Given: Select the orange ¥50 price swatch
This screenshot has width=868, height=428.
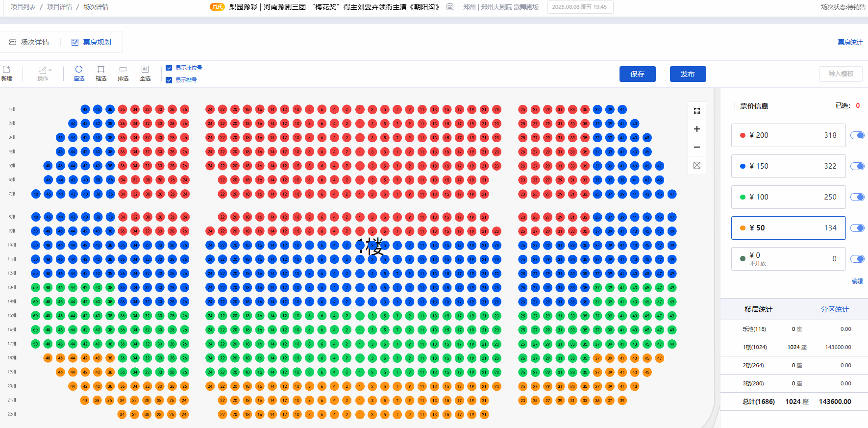Looking at the screenshot, I should (743, 228).
